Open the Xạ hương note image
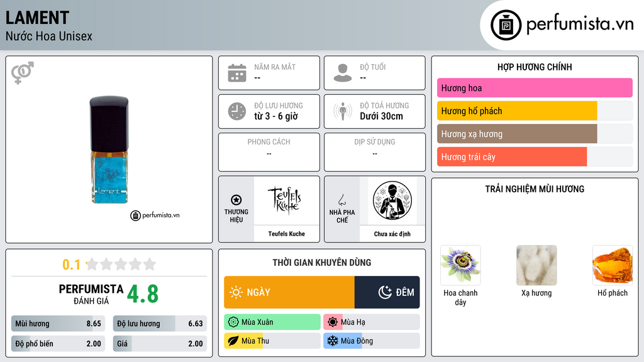The width and height of the screenshot is (644, 362). click(x=536, y=265)
